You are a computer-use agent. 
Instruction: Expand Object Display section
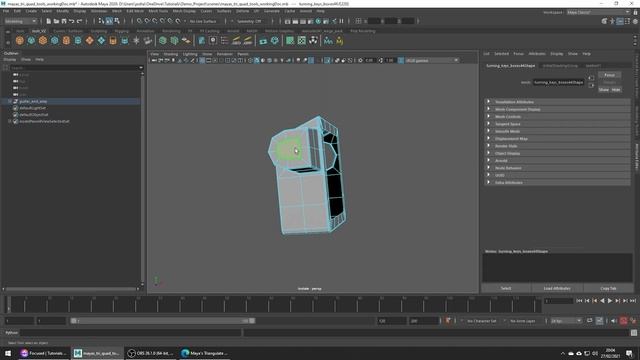click(x=556, y=153)
